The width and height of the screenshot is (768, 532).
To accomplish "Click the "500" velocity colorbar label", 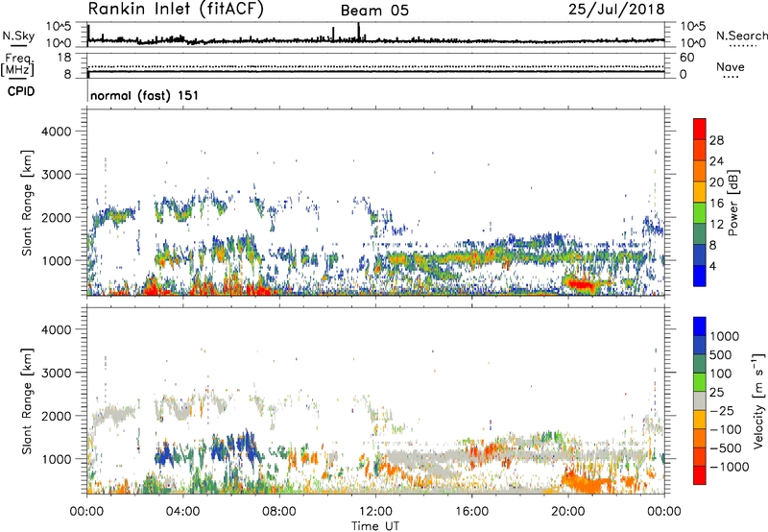I will [x=721, y=355].
